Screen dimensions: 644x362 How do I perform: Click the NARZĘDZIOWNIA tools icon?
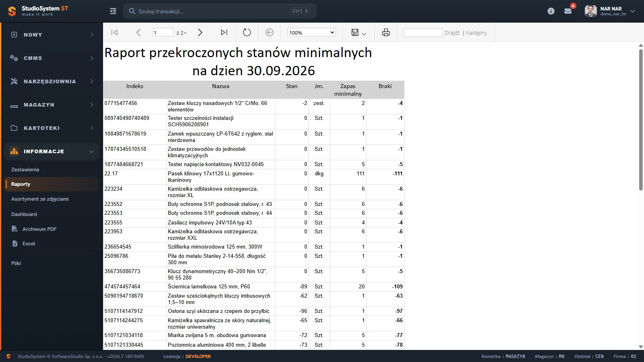(x=14, y=81)
